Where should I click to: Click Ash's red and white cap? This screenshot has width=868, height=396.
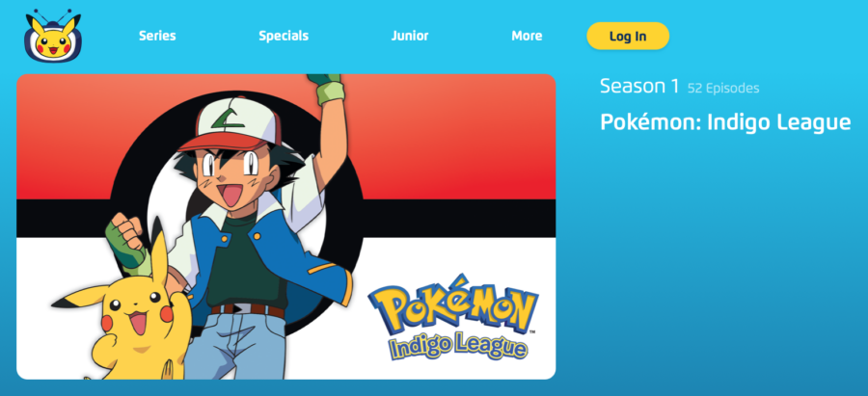(229, 124)
